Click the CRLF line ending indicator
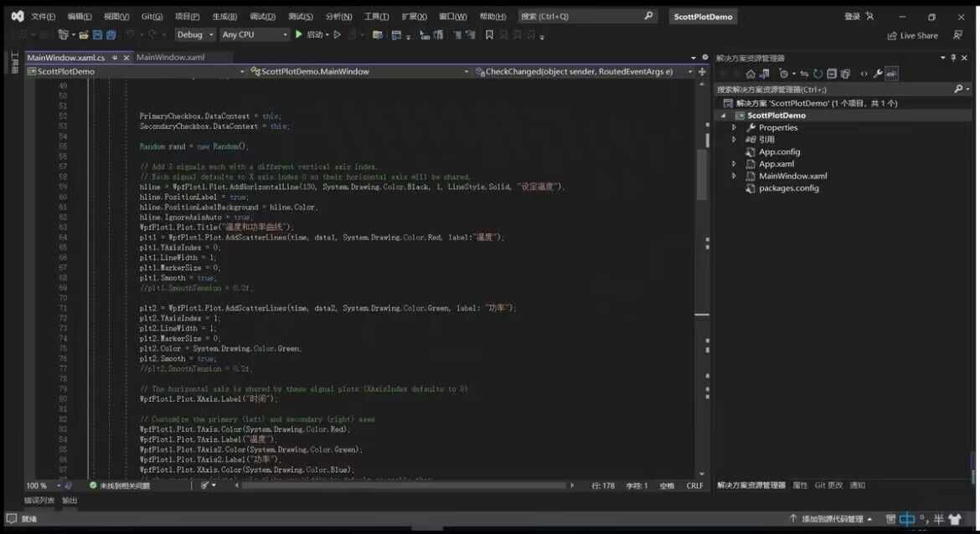 pos(694,485)
